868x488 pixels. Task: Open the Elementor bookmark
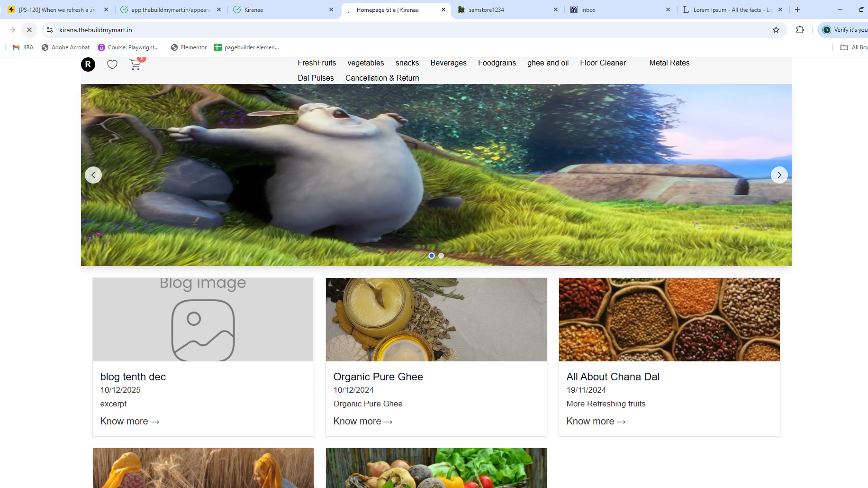[189, 47]
